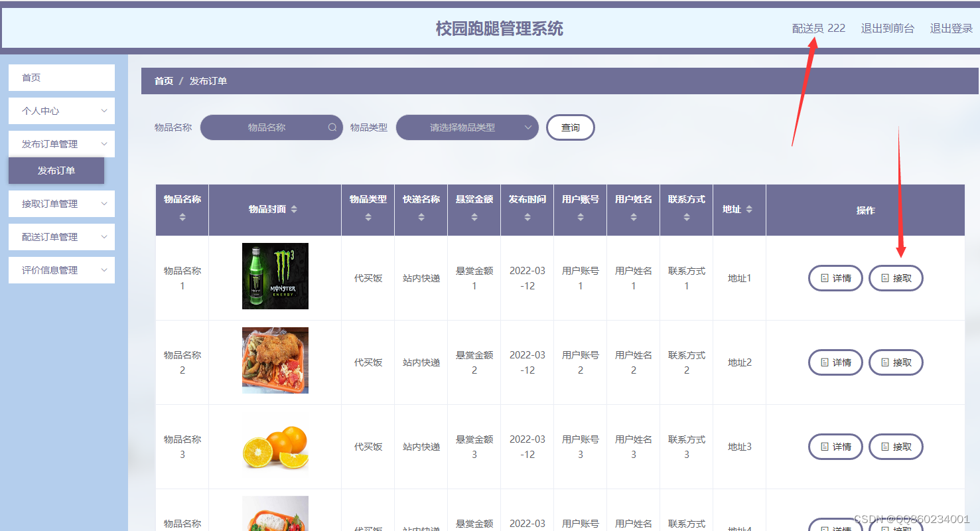Click 地址2 cell
The height and width of the screenshot is (531, 980).
point(740,362)
